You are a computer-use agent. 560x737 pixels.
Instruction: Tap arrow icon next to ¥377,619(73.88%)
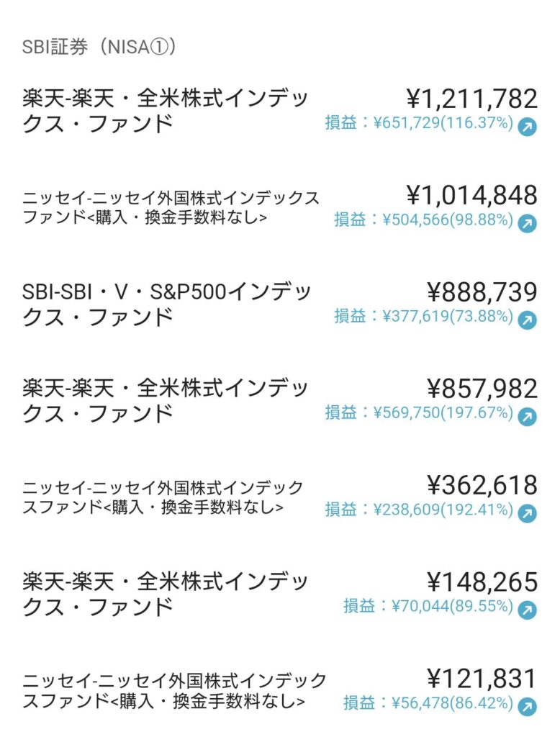point(527,320)
